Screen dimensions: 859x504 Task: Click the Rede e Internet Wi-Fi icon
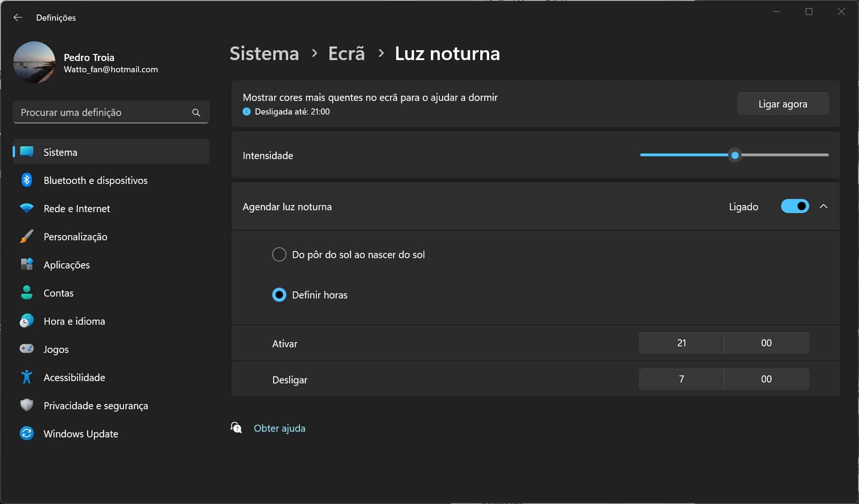27,208
